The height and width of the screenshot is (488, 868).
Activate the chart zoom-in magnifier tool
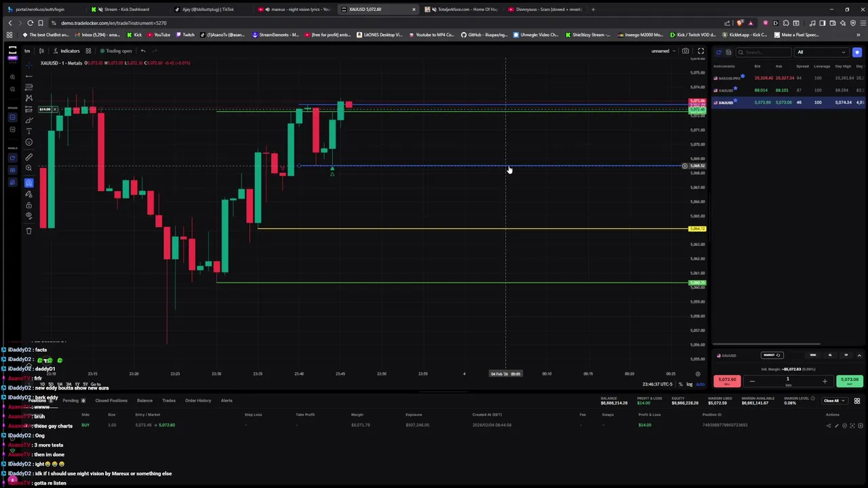click(28, 167)
